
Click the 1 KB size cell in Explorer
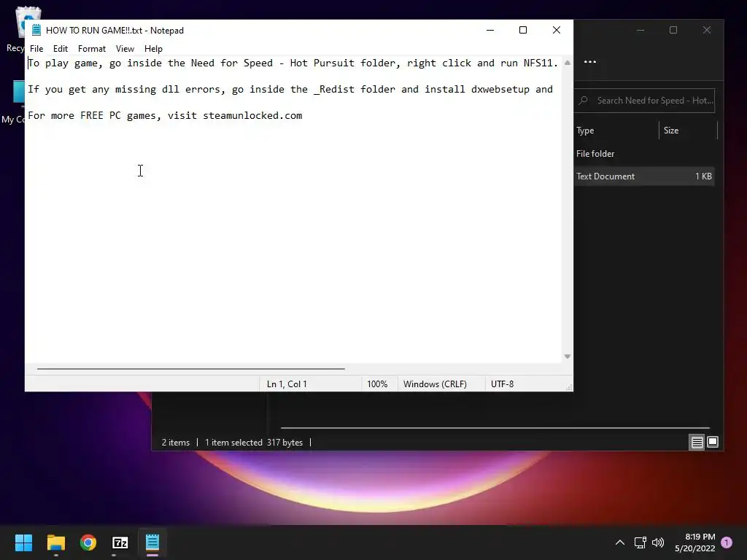coord(703,176)
